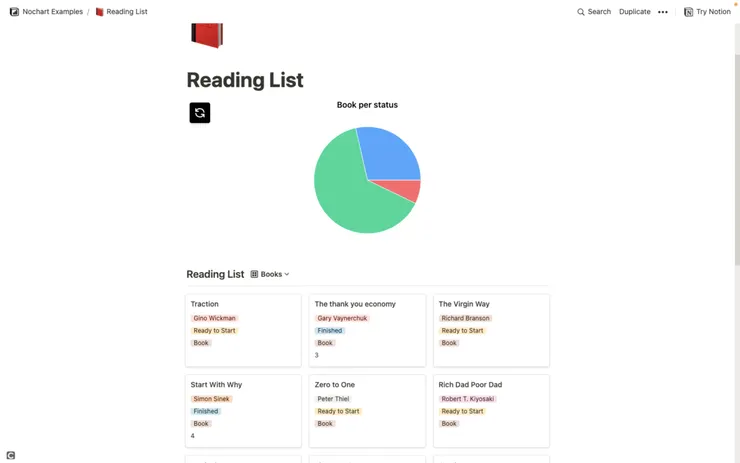Click the refresh chart icon button
This screenshot has height=463, width=740.
coord(200,113)
